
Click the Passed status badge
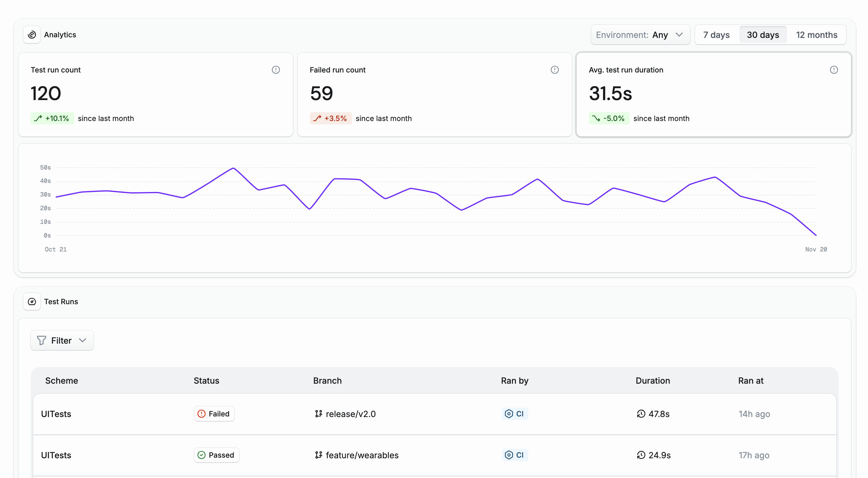click(x=216, y=455)
